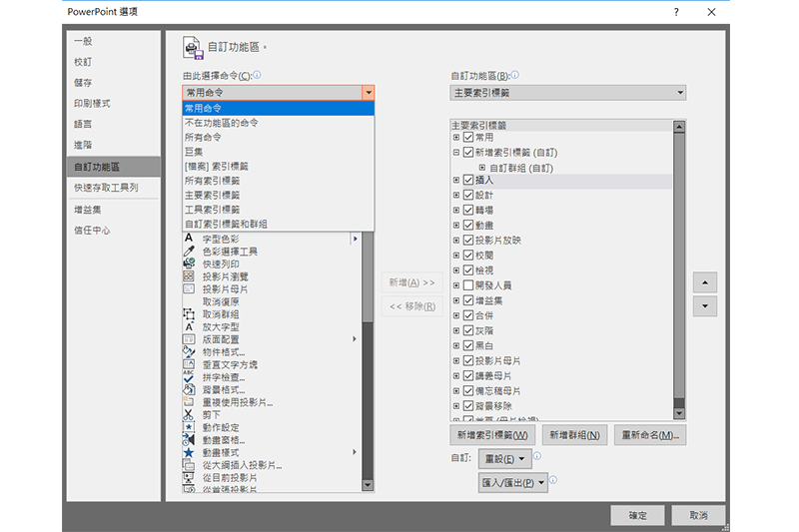Click the orange arrow of 常用命令 combo box
Screen dimensions: 799x532
point(368,93)
